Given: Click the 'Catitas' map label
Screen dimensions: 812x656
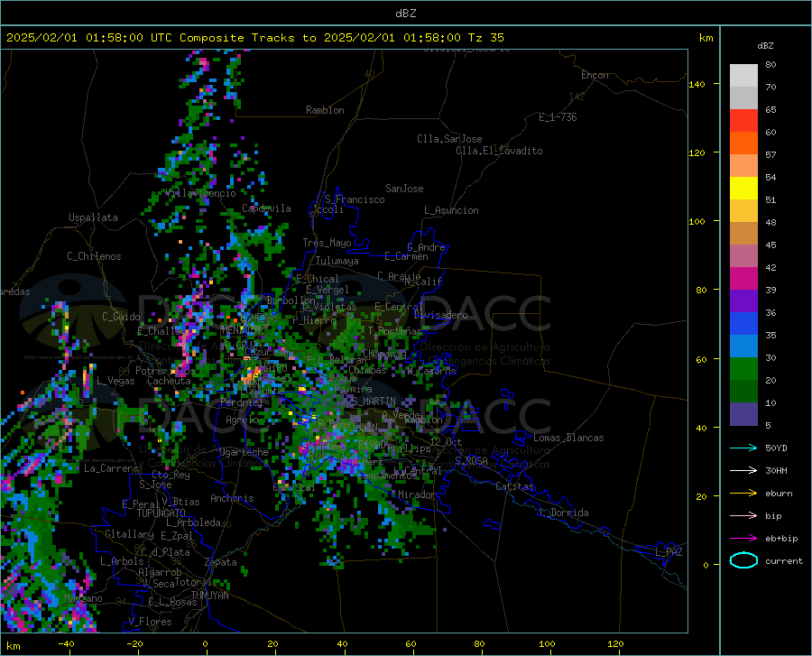Looking at the screenshot, I should click(x=514, y=486).
